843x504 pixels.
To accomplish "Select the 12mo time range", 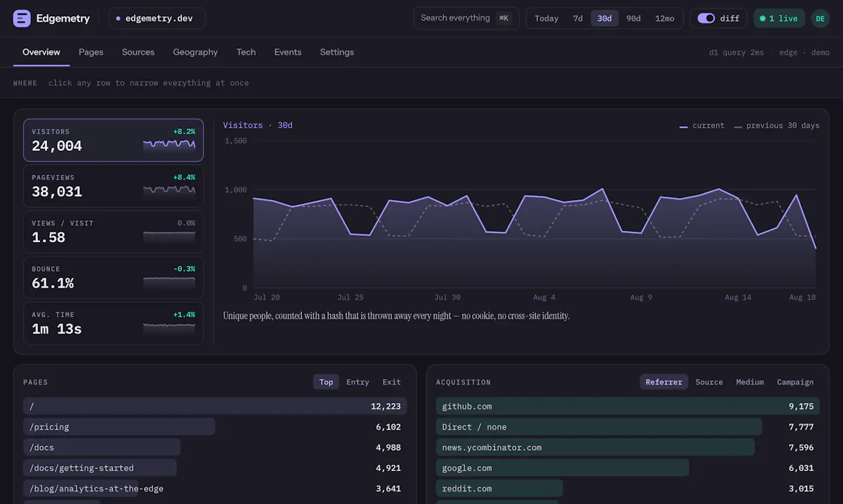I will pos(665,18).
